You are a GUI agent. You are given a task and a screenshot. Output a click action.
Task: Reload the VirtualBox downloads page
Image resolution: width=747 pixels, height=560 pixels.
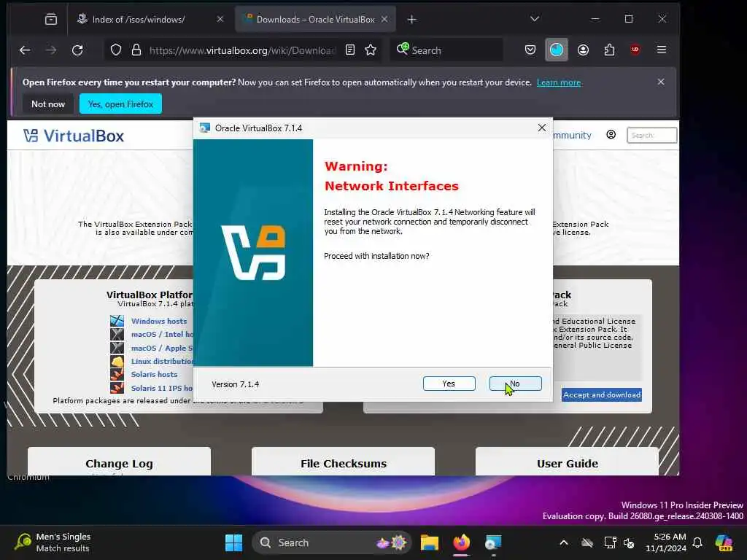[x=77, y=50]
